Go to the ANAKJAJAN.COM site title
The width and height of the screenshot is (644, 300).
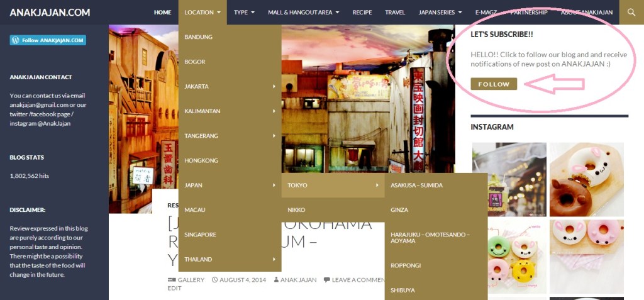[50, 12]
